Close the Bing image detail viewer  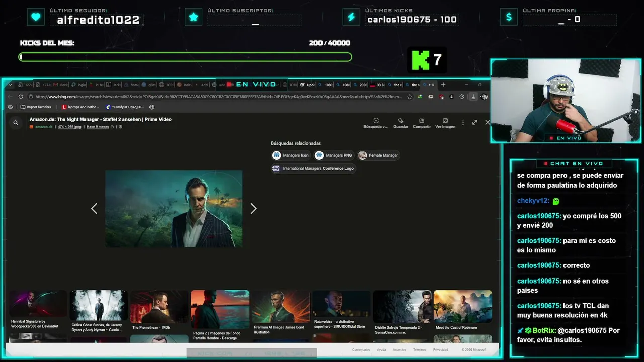pos(487,122)
